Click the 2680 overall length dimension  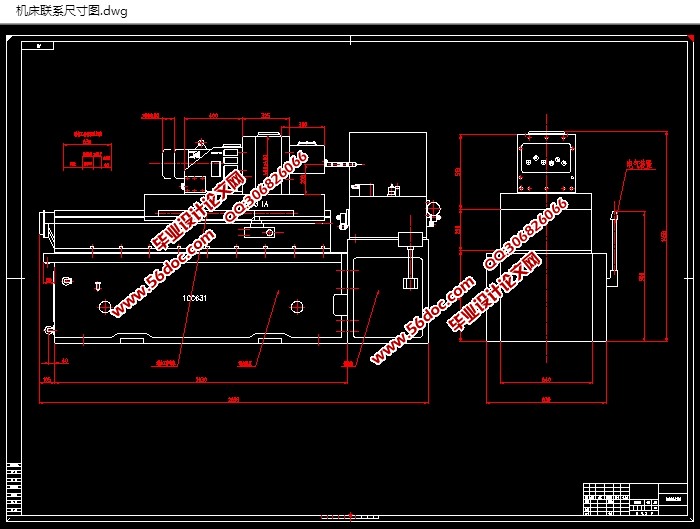coord(233,400)
